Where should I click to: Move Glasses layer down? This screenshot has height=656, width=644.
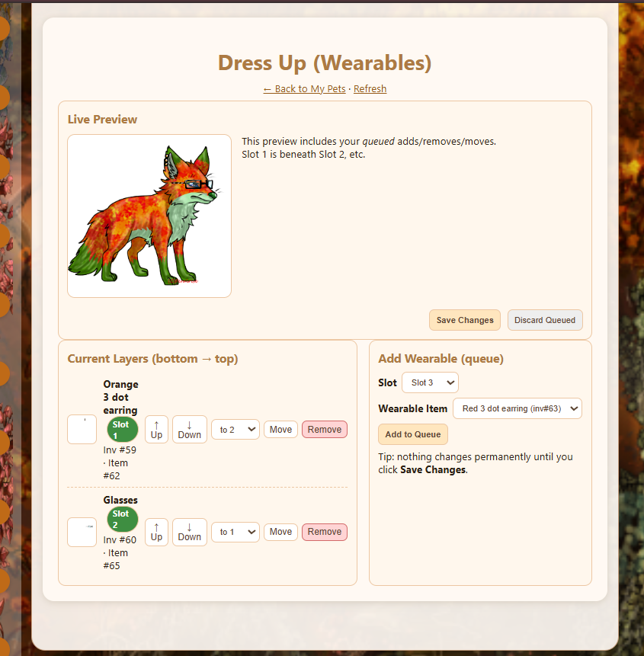pos(189,532)
